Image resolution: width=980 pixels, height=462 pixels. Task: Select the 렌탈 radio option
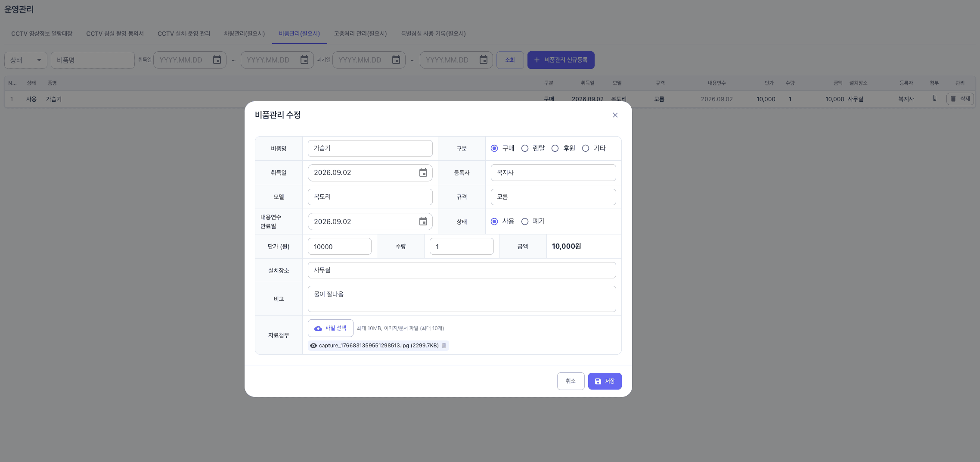coord(525,148)
